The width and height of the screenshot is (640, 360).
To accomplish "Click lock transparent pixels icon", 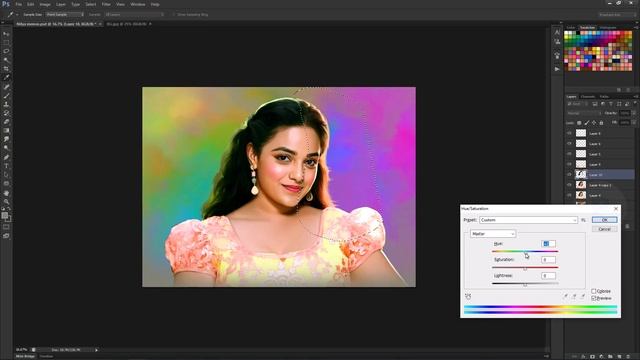I will point(579,123).
